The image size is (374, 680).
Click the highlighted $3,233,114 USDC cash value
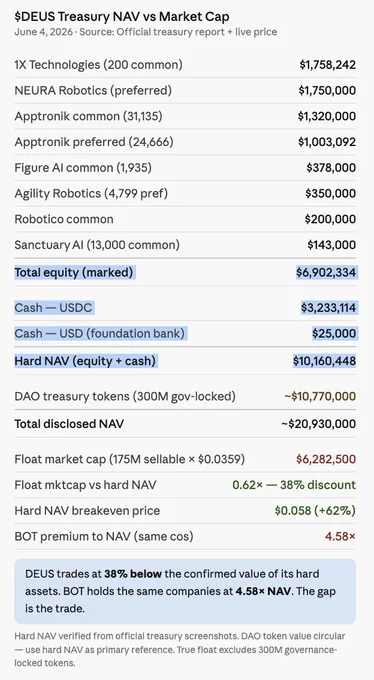point(328,307)
